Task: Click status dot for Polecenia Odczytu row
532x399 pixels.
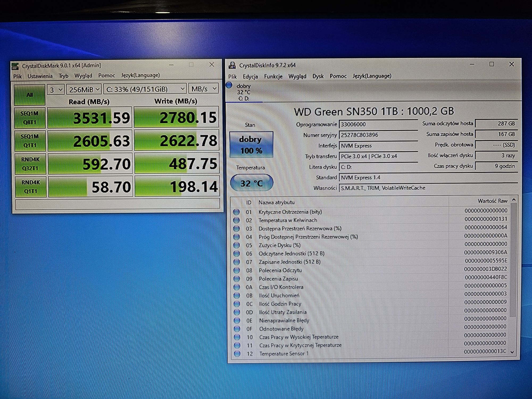Action: pyautogui.click(x=236, y=270)
